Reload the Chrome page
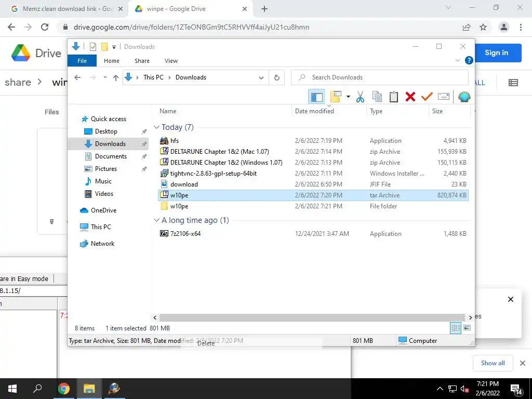The image size is (532, 399). pos(45,27)
